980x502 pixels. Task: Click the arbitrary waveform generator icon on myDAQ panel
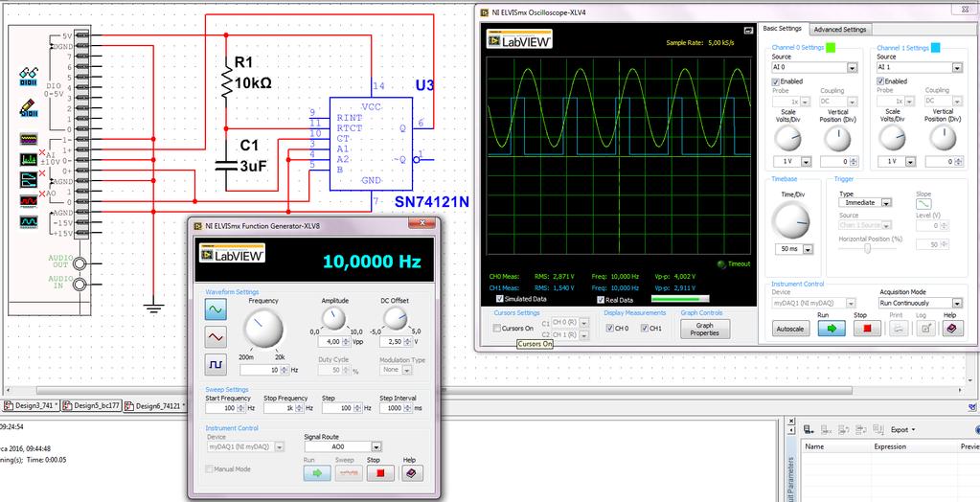coord(29,221)
